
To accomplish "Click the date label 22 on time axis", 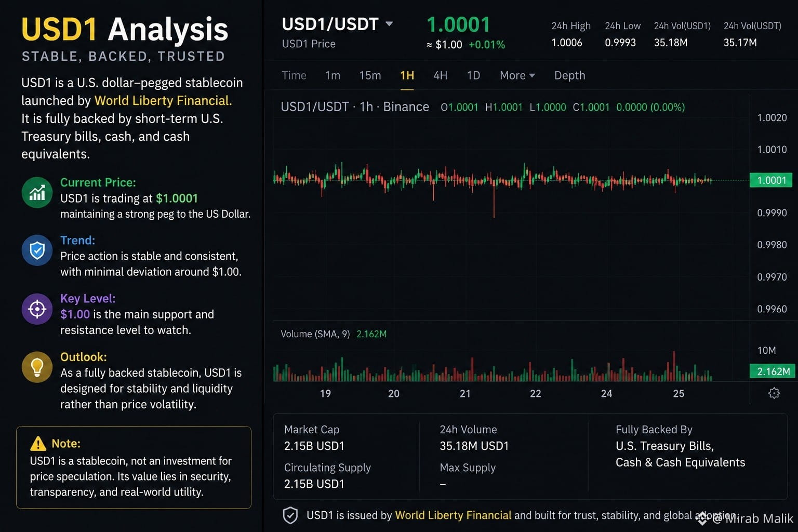I will pyautogui.click(x=536, y=394).
